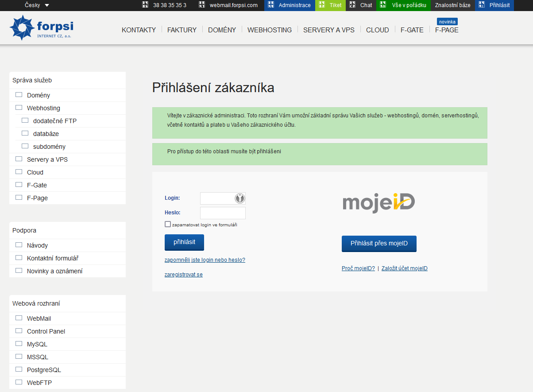
Task: Click the status icon beside Vše v pořádku
Action: [384, 5]
